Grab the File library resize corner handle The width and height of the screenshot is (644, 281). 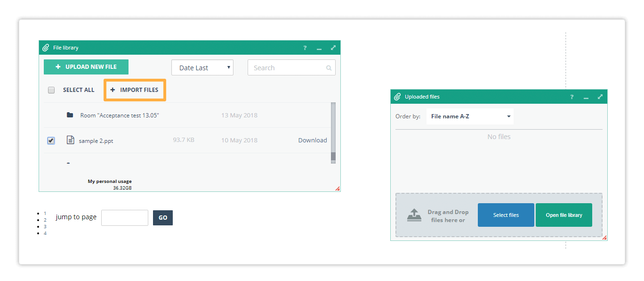[338, 189]
